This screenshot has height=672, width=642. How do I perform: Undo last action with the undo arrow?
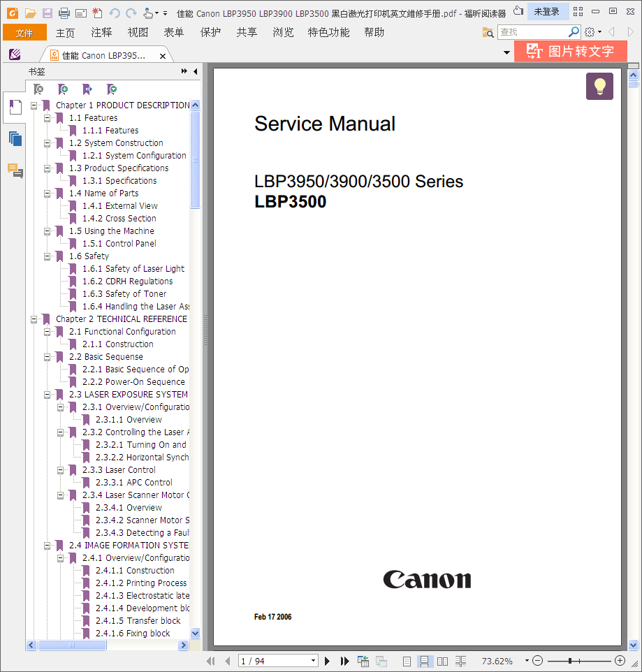click(x=115, y=13)
